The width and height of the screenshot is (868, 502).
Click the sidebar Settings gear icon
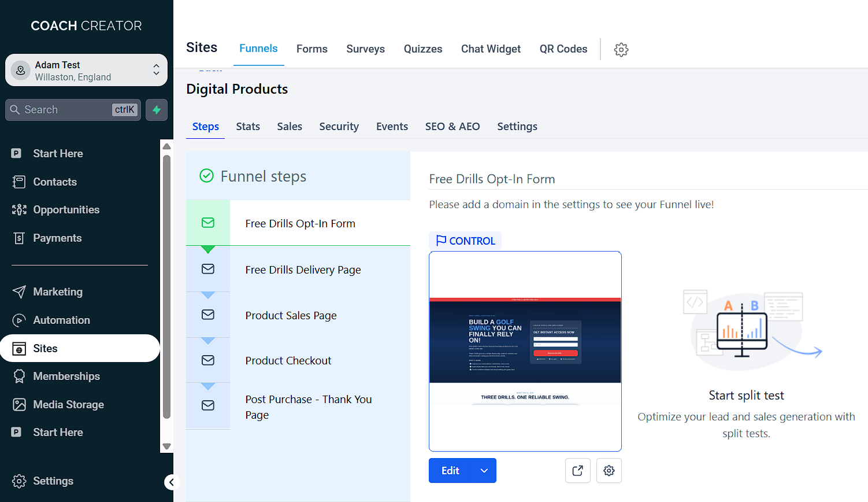pyautogui.click(x=19, y=481)
